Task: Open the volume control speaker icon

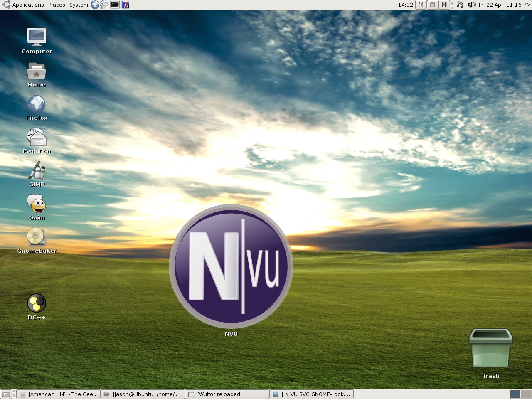Action: (471, 5)
